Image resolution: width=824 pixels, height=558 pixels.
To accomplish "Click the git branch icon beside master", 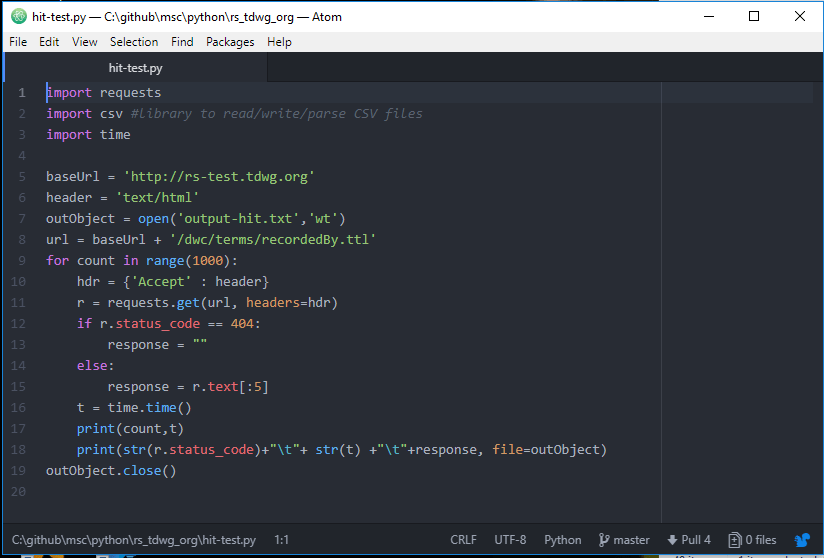I will coord(604,540).
